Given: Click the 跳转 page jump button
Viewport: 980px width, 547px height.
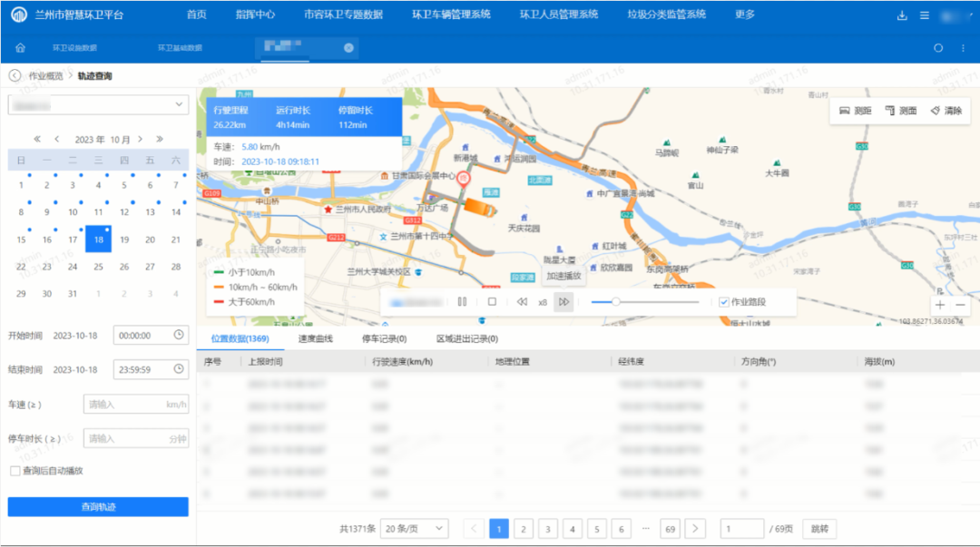Looking at the screenshot, I should [x=818, y=528].
